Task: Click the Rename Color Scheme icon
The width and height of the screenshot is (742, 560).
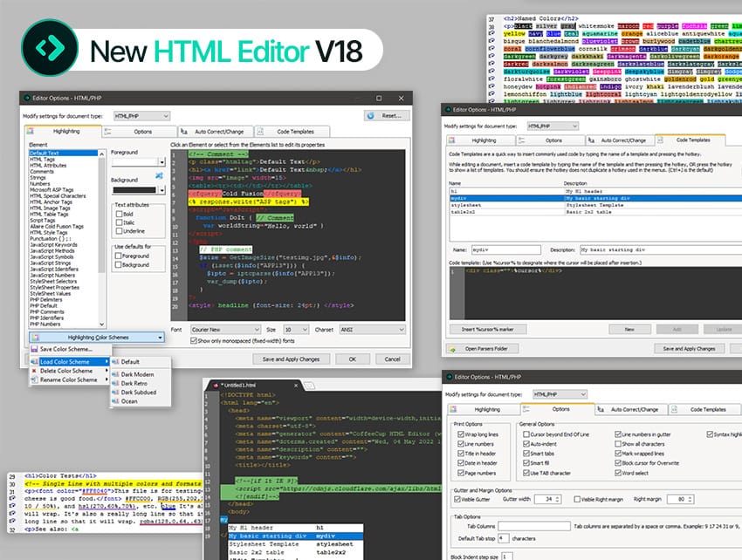Action: (x=34, y=379)
